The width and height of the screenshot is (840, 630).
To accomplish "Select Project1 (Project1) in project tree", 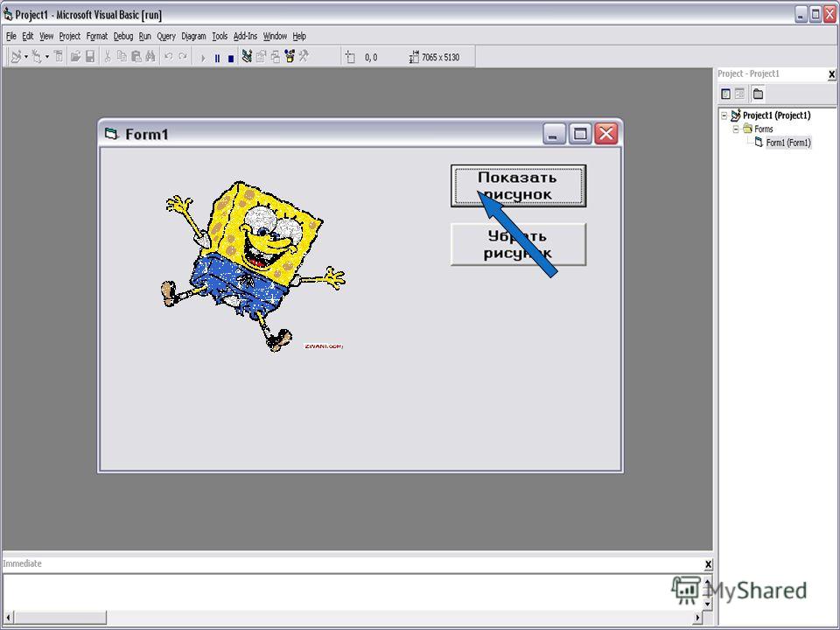I will (776, 115).
